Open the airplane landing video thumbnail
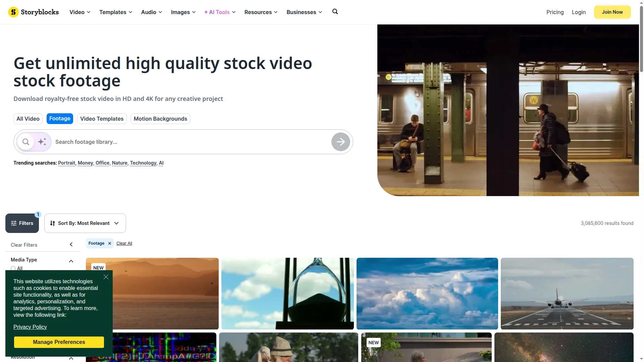Screen dimensions: 644x362 point(567,294)
